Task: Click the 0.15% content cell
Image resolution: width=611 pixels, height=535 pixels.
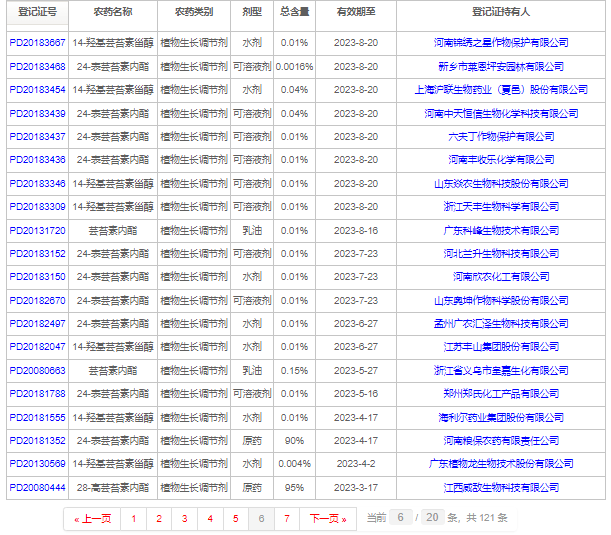Action: click(x=294, y=371)
